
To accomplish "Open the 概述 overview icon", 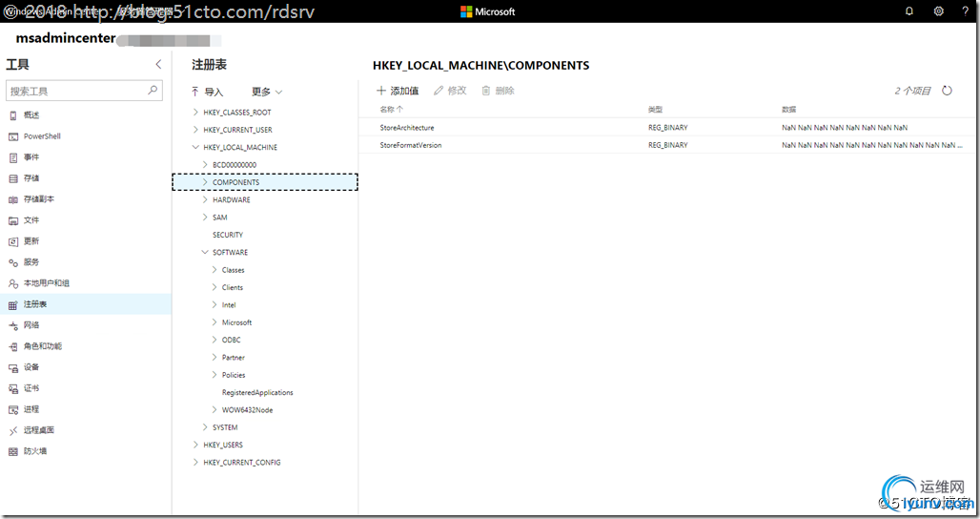I will coord(13,115).
